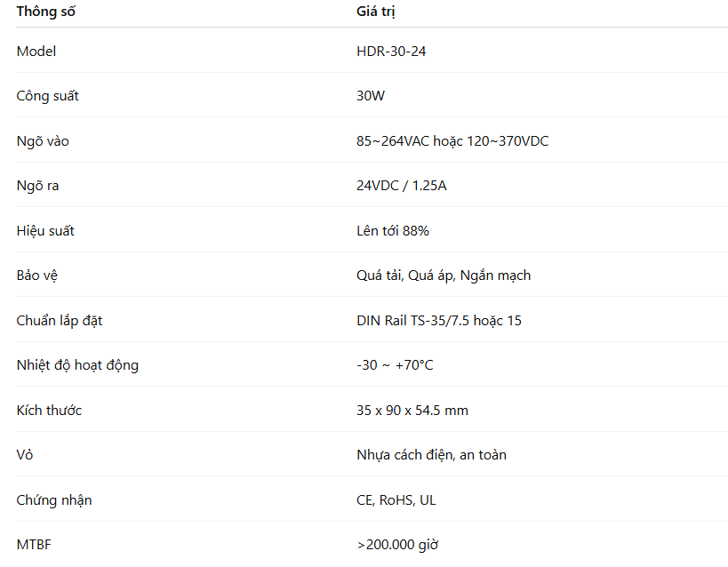
Task: Select the CE, RoHS, UL certification value
Action: tap(396, 500)
